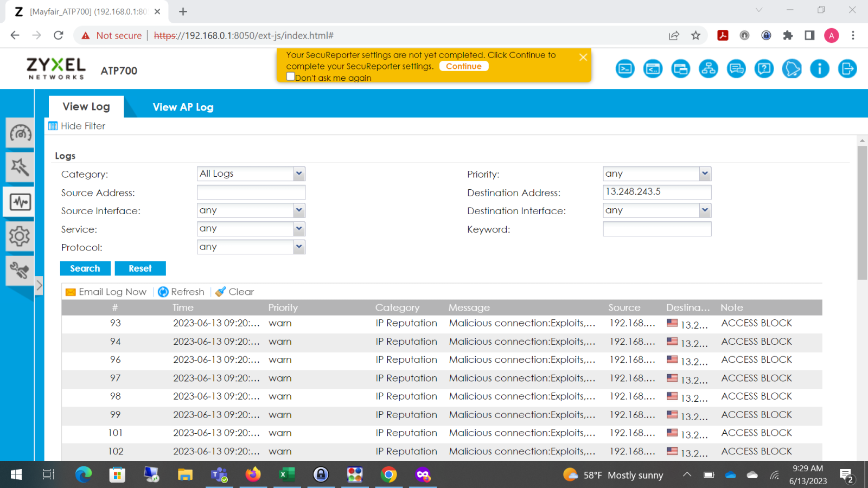
Task: Click the Keyword input field
Action: [x=657, y=229]
